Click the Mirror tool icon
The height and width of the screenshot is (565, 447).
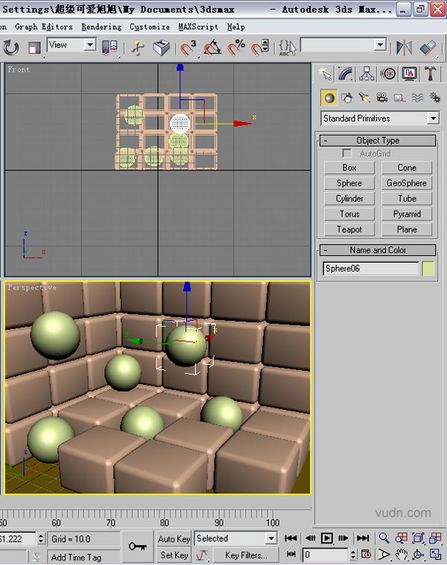(x=404, y=47)
